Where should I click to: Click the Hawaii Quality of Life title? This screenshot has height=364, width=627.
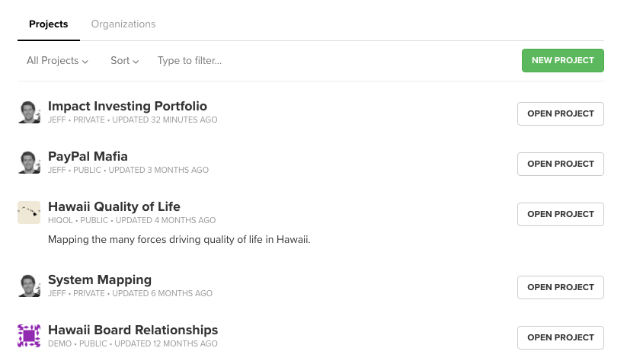114,207
